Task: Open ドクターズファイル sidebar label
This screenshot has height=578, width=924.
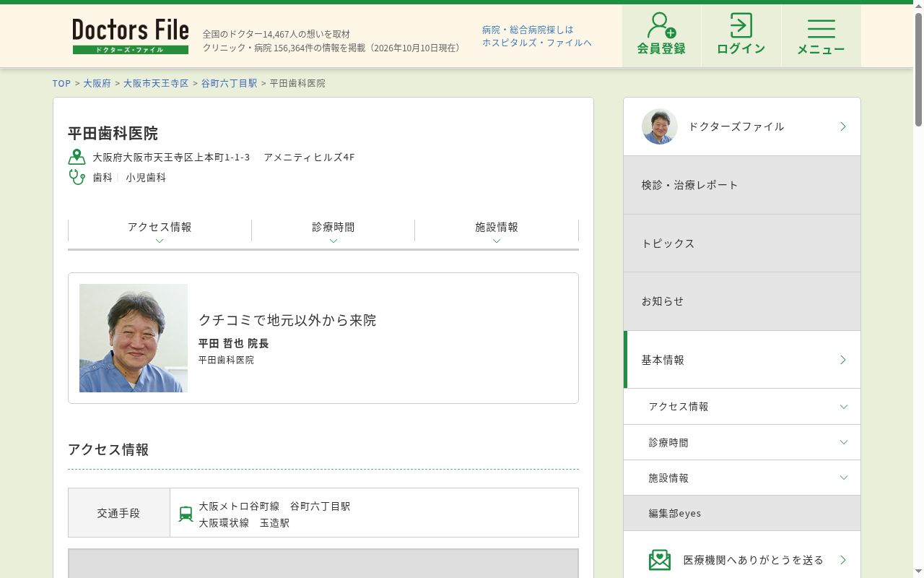Action: 736,126
